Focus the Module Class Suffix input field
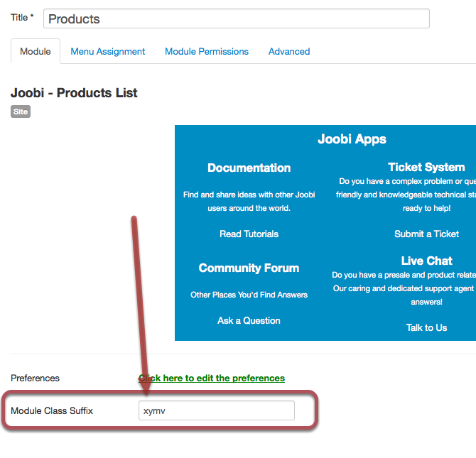This screenshot has height=458, width=476. coord(217,410)
